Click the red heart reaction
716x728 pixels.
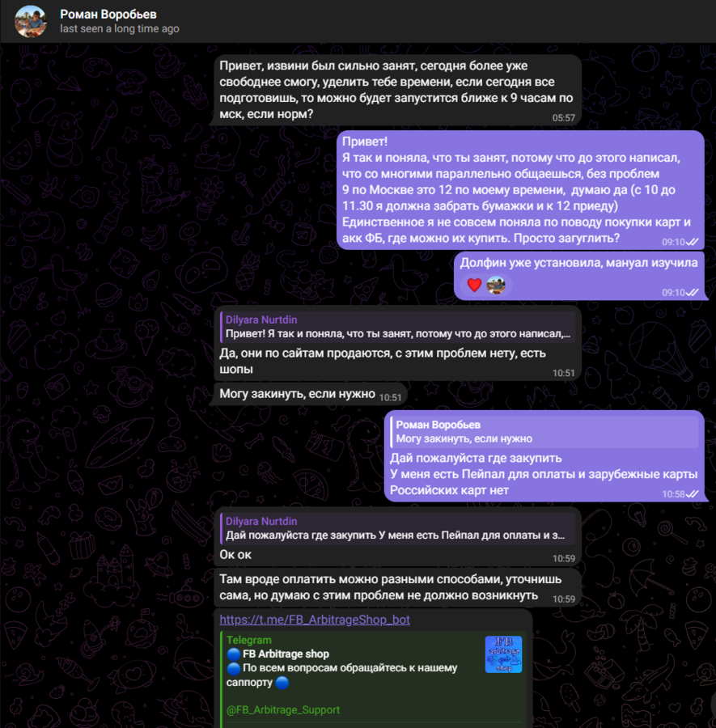tap(474, 285)
